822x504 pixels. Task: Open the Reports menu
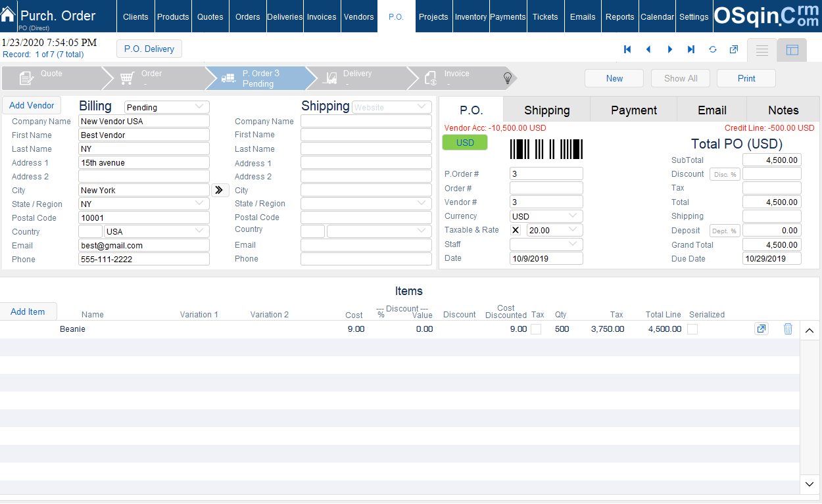pos(620,16)
